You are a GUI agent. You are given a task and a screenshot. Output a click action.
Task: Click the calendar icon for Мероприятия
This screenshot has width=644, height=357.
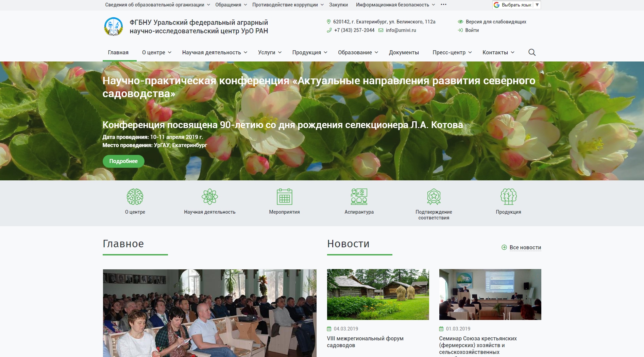285,196
